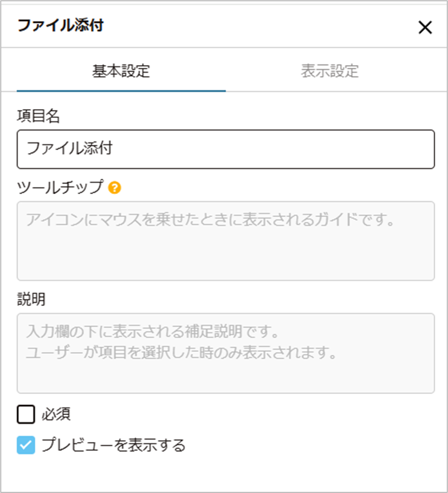Click inside the 説明 text area
The height and width of the screenshot is (493, 448).
tap(226, 353)
